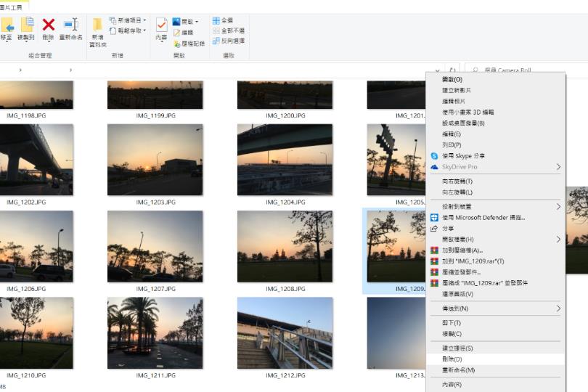Viewport: 588px width, 392px height.
Task: Click the Microsoft Defender shield icon
Action: (x=434, y=217)
